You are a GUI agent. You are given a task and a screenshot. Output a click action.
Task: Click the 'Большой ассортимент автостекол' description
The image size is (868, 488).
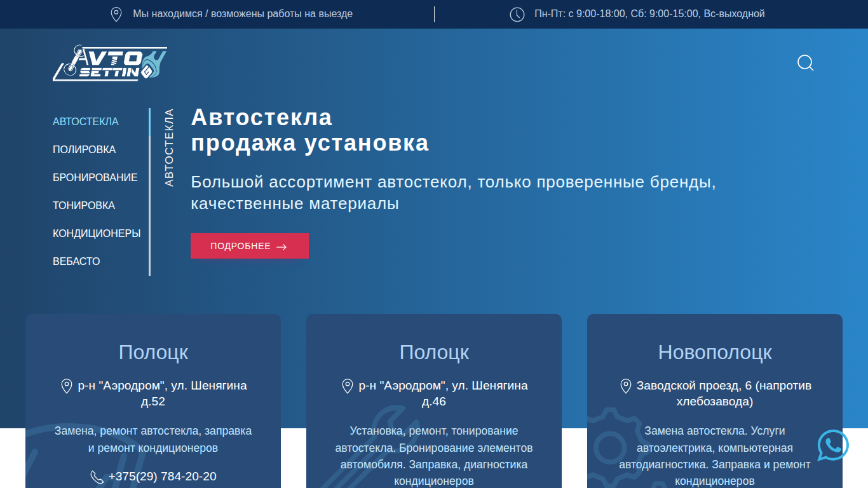click(454, 193)
